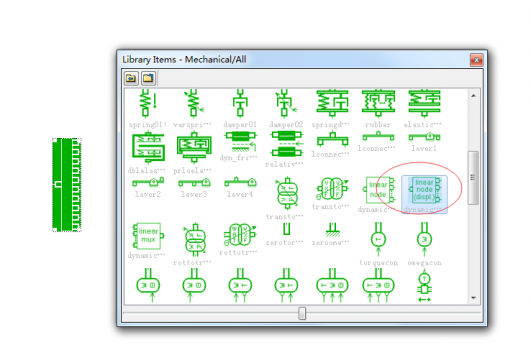Click the scrollbar up arrow

pyautogui.click(x=473, y=96)
